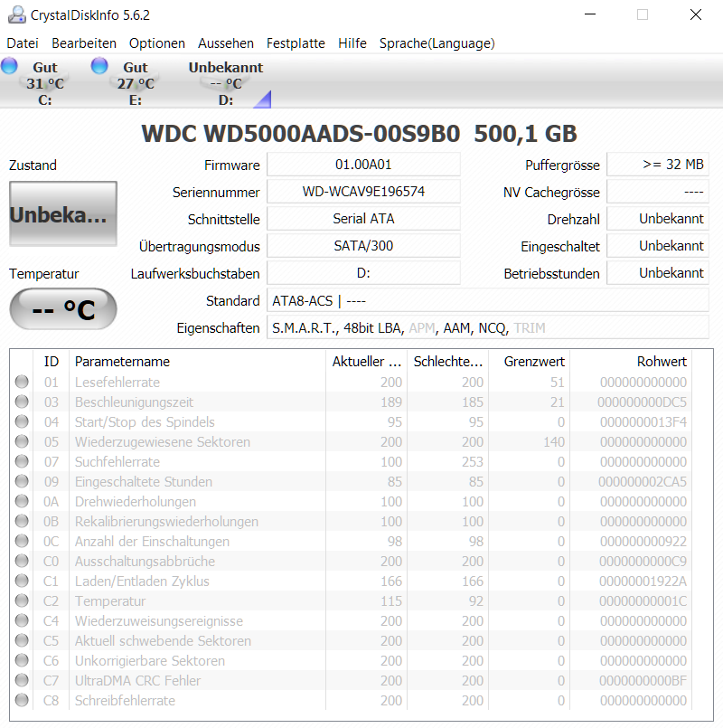723x728 pixels.
Task: Open the Aussehen menu
Action: pyautogui.click(x=226, y=43)
